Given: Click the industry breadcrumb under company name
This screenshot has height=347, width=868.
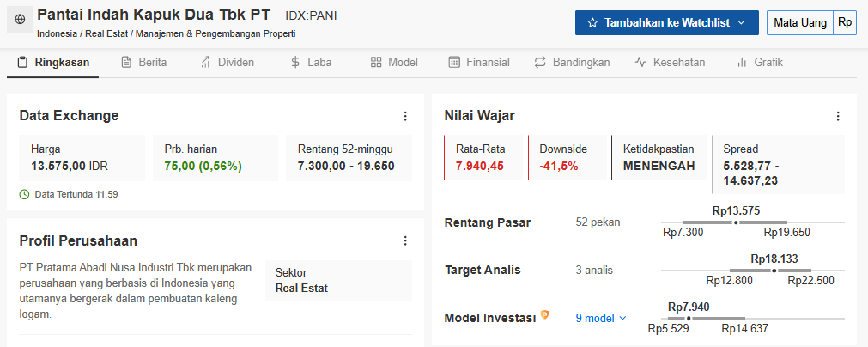Looking at the screenshot, I should [167, 33].
